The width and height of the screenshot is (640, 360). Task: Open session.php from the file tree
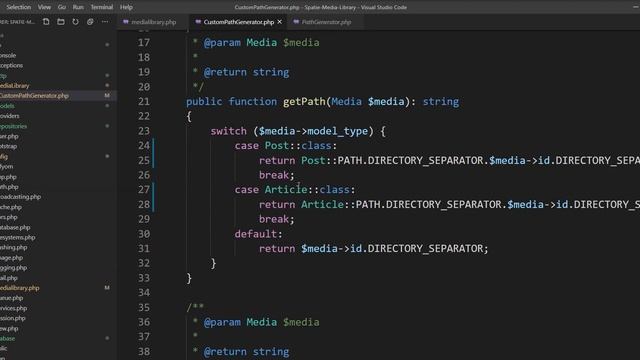point(13,318)
